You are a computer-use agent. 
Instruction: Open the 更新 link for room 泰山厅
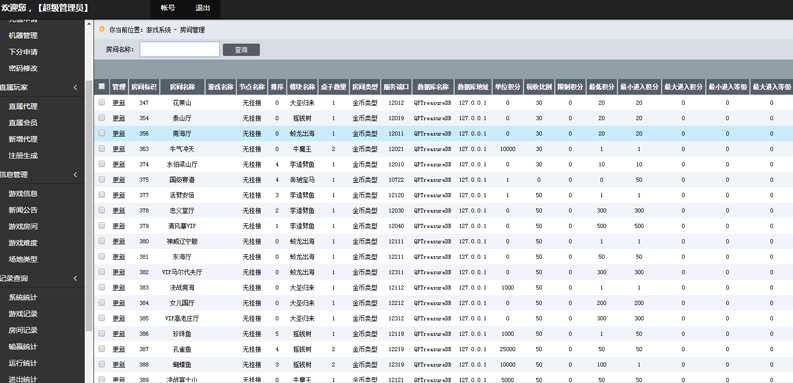118,118
